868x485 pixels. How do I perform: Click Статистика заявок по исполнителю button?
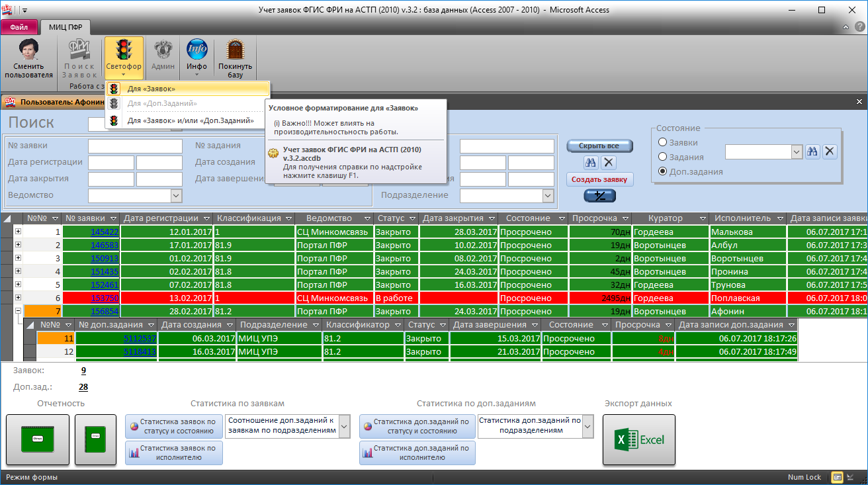coord(174,453)
